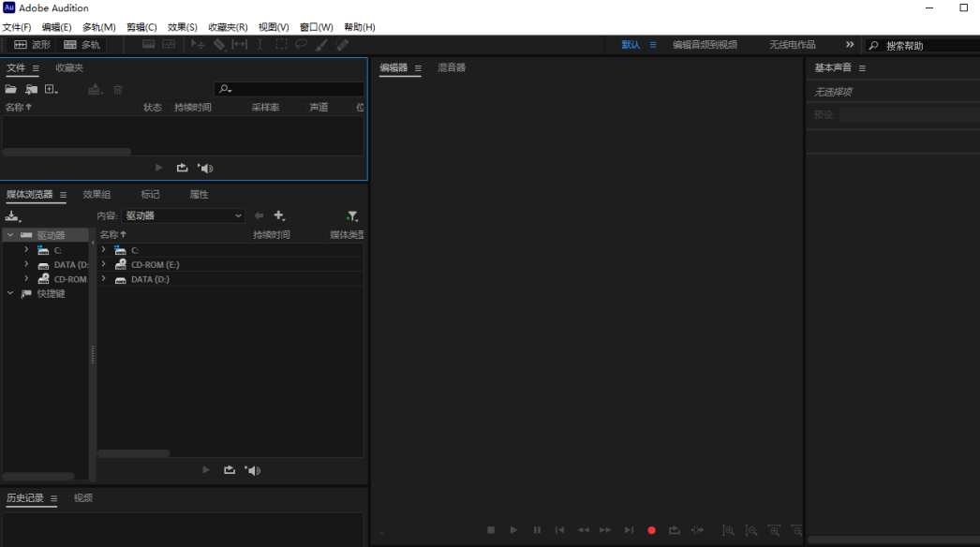Switch to the 收藏夹 tab
980x547 pixels.
coord(68,67)
